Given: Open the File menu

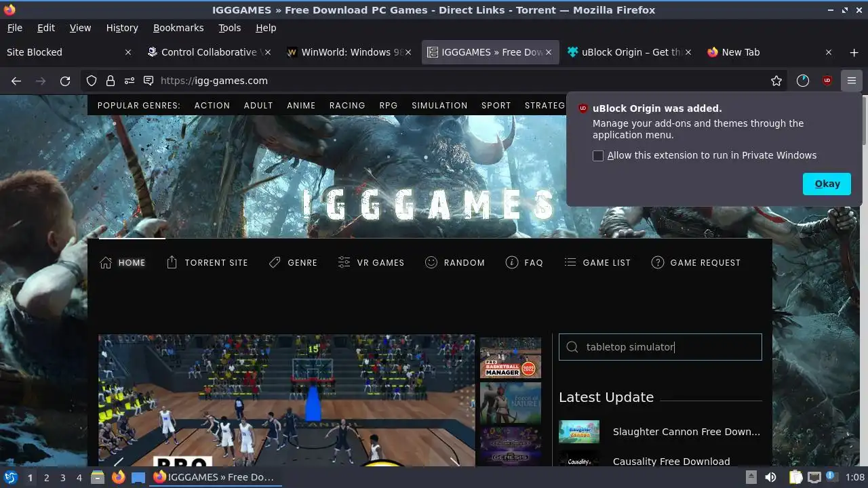Looking at the screenshot, I should [x=14, y=28].
